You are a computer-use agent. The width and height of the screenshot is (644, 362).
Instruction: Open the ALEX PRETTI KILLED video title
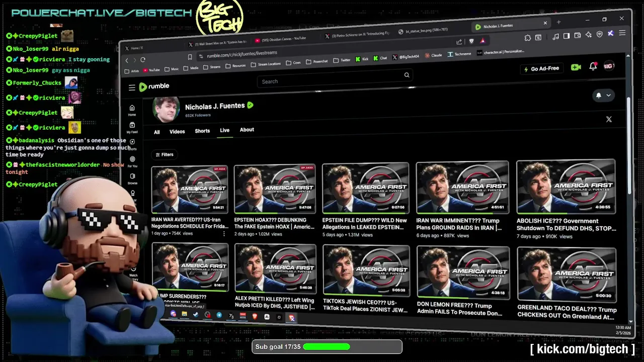tap(275, 303)
